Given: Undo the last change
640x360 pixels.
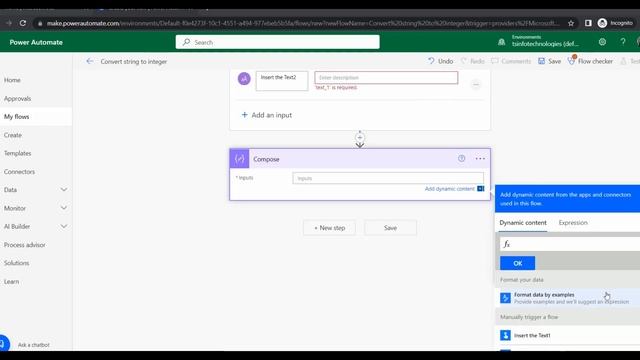Looking at the screenshot, I should [441, 61].
